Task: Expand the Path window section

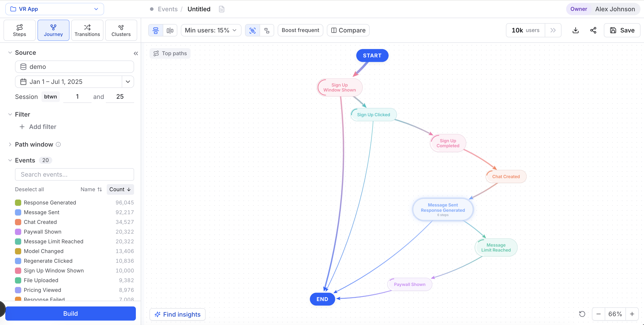Action: click(x=10, y=144)
